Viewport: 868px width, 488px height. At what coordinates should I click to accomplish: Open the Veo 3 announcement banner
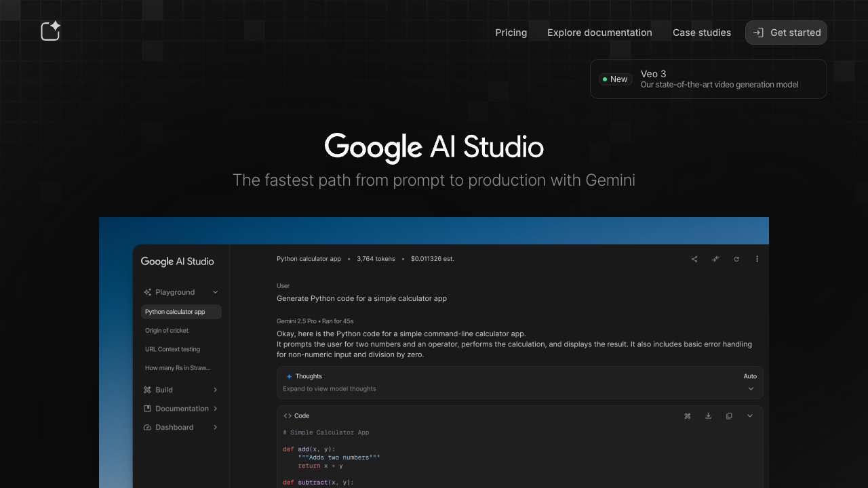[708, 79]
